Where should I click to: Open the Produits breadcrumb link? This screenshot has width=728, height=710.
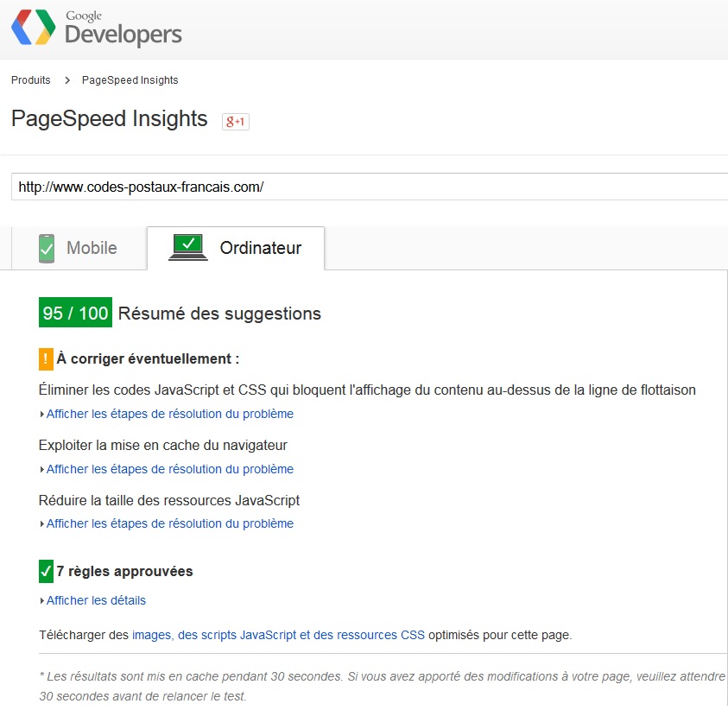(x=30, y=80)
